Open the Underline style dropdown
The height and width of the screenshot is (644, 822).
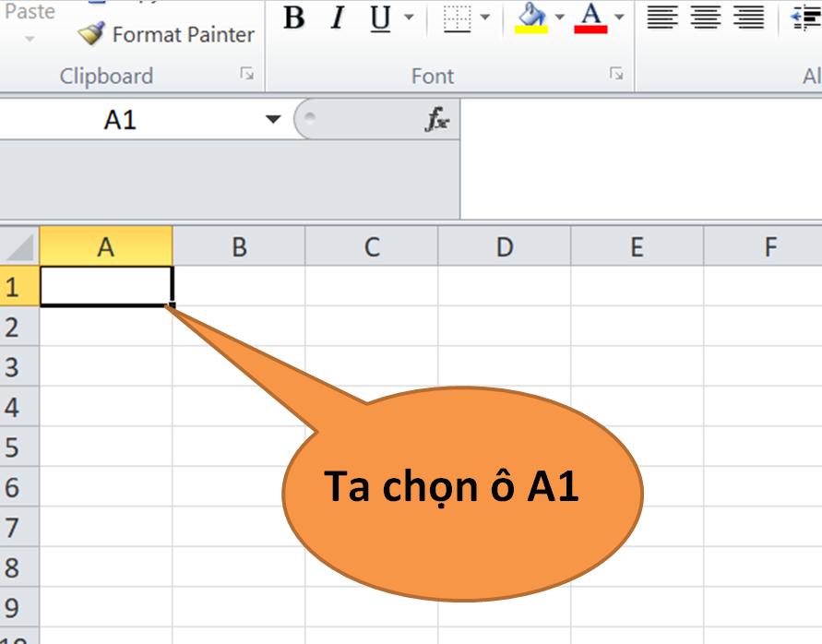point(409,16)
